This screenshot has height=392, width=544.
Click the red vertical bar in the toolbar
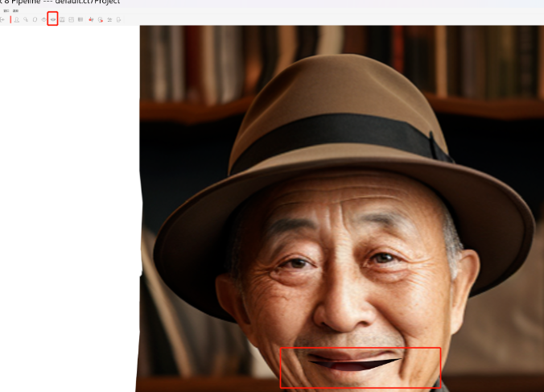tap(10, 19)
